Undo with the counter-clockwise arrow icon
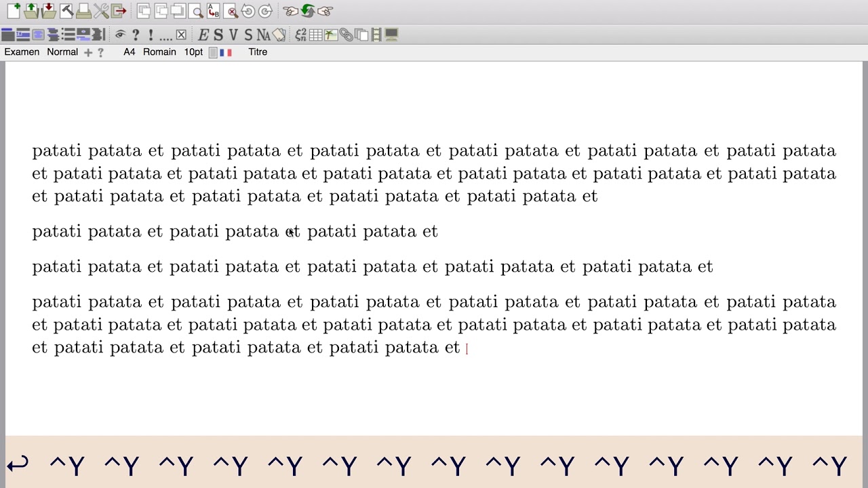 [248, 11]
